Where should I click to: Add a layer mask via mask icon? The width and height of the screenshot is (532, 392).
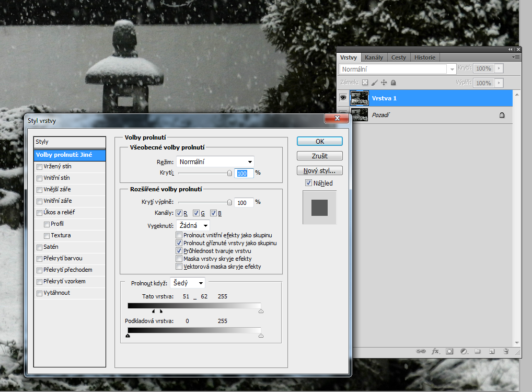(449, 352)
